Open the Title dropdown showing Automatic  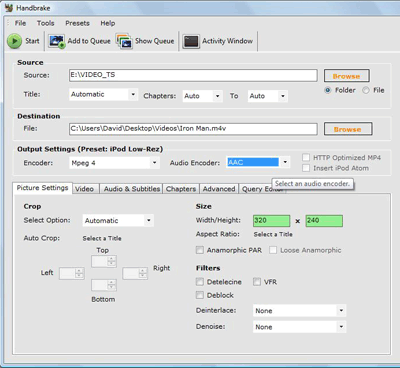click(x=103, y=95)
